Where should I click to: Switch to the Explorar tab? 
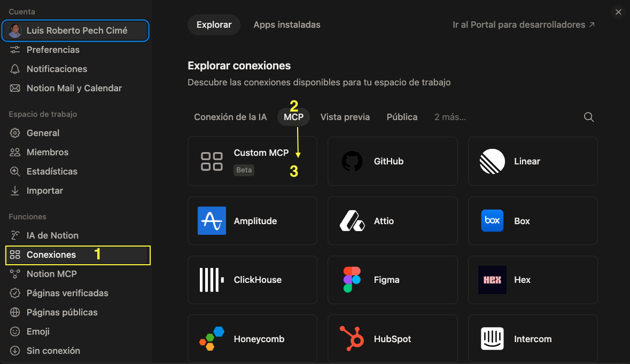[214, 25]
